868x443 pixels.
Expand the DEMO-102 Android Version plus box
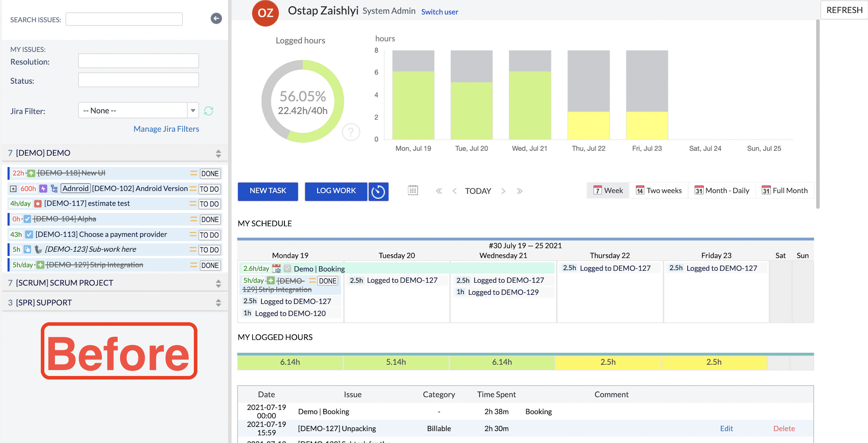tap(13, 189)
